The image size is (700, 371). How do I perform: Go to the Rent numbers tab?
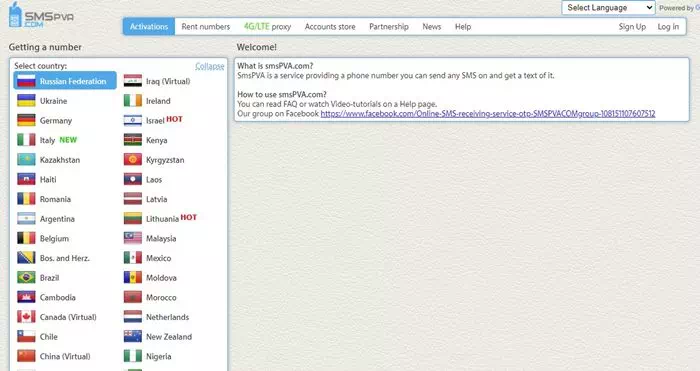tap(206, 27)
